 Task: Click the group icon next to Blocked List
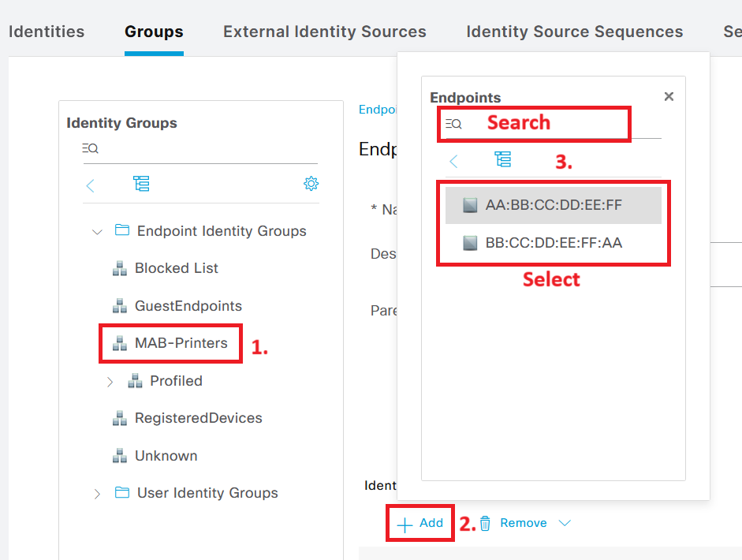pos(119,268)
